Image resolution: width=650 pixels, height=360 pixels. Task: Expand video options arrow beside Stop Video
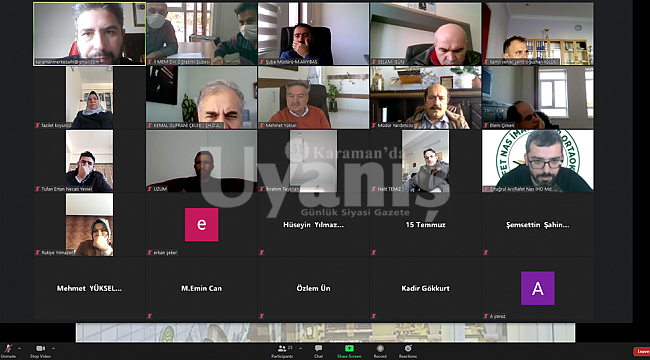point(53,348)
